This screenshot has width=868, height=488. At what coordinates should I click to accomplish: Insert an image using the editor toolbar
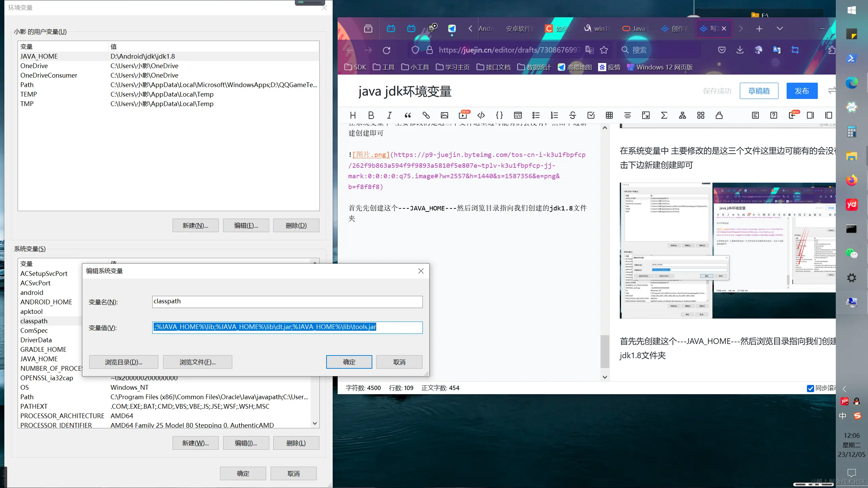coord(445,115)
